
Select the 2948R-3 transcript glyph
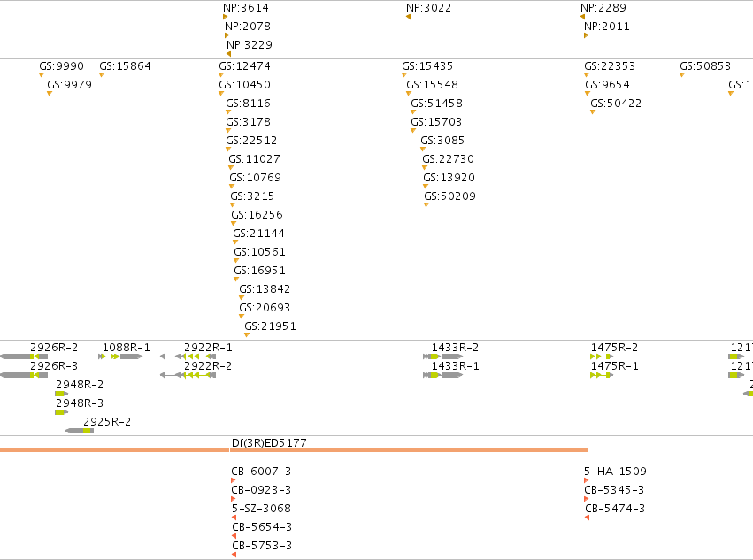click(61, 412)
